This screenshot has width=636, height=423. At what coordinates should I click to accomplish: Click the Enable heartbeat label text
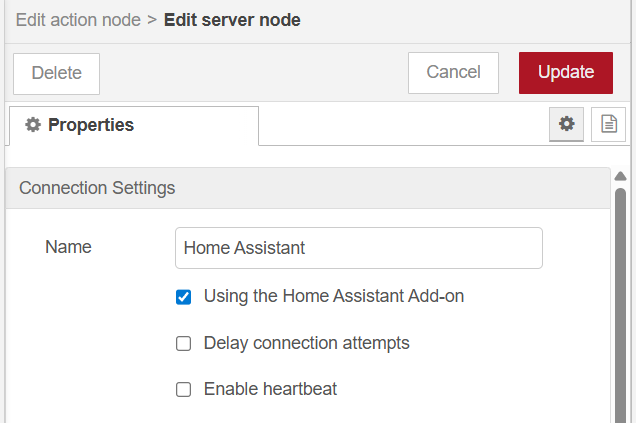point(270,389)
